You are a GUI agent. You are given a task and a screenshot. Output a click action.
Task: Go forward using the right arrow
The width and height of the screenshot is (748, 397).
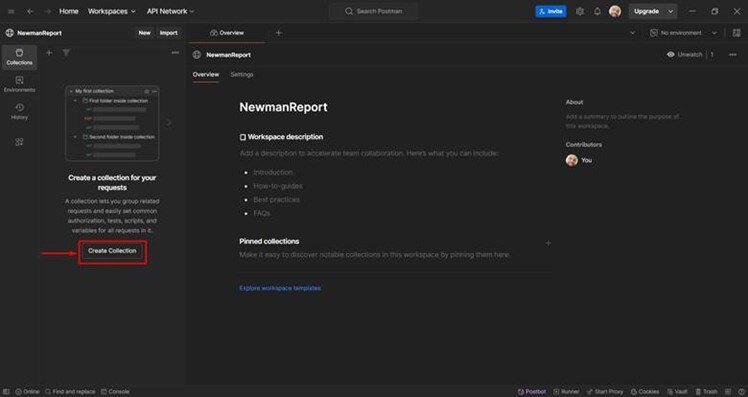pyautogui.click(x=47, y=11)
